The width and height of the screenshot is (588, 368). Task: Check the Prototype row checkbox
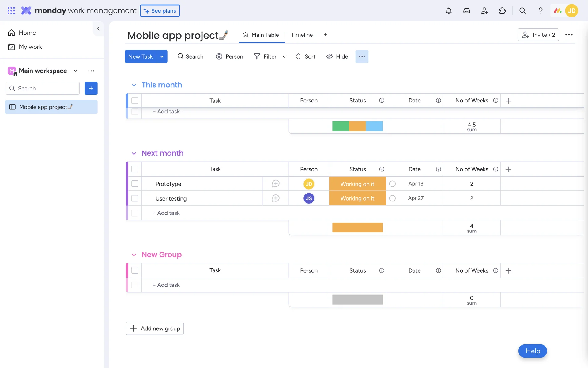click(135, 184)
